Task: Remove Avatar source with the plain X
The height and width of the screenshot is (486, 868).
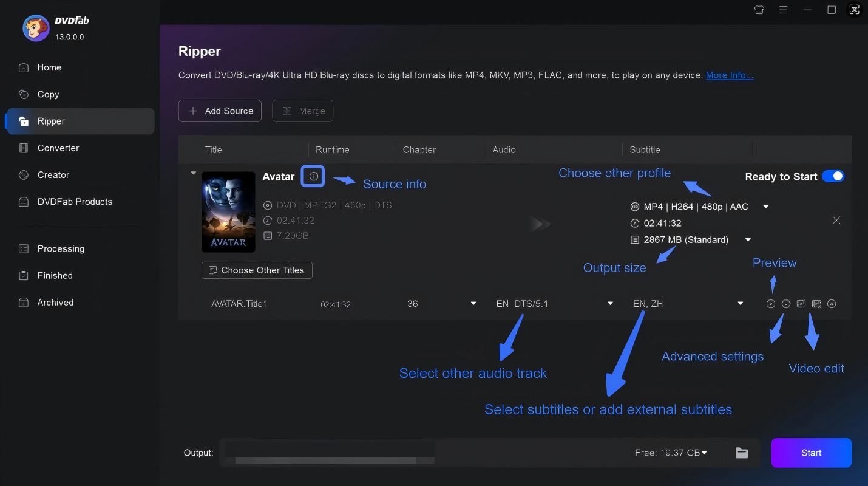Action: click(x=836, y=220)
